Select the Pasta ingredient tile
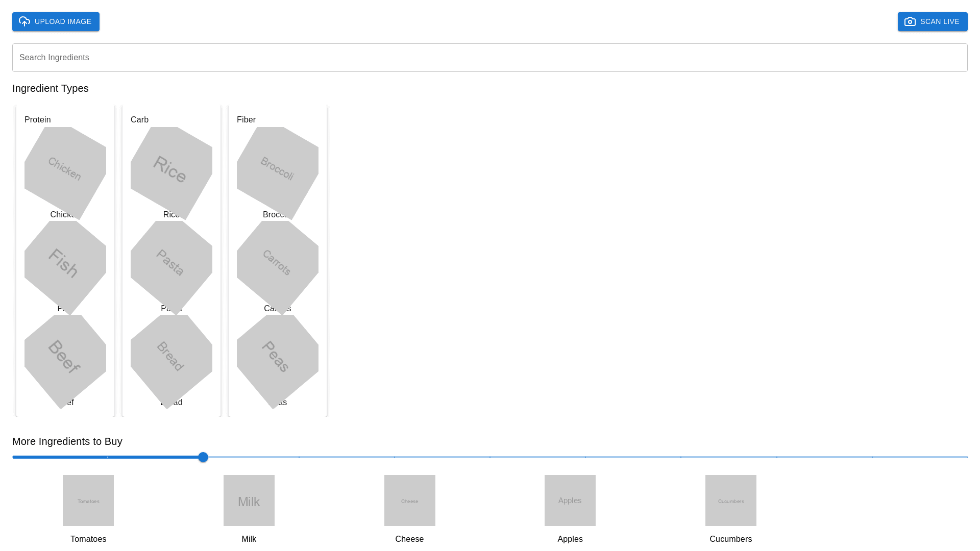The width and height of the screenshot is (980, 551). (171, 263)
